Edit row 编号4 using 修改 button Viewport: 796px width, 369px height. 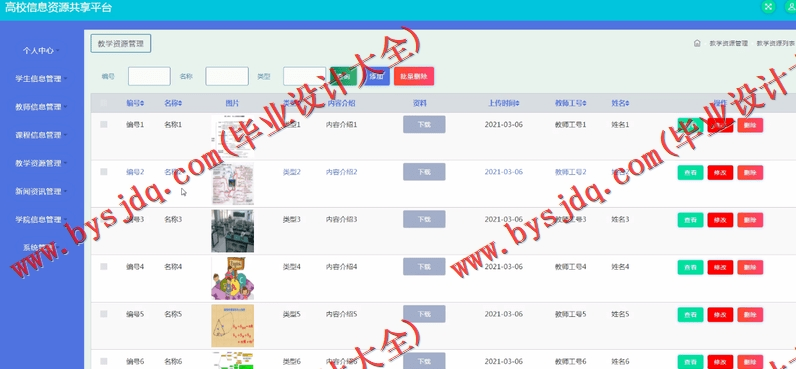pyautogui.click(x=720, y=267)
